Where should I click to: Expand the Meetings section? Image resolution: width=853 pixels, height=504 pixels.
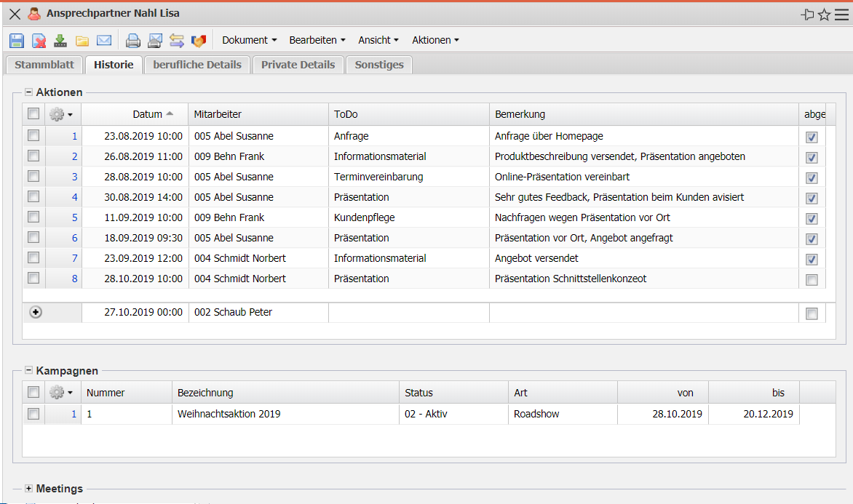(29, 489)
